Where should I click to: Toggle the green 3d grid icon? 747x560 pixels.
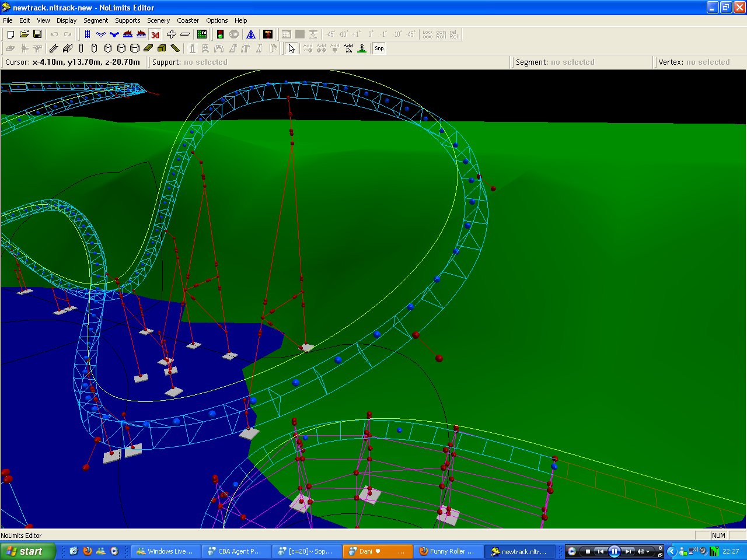tap(202, 34)
